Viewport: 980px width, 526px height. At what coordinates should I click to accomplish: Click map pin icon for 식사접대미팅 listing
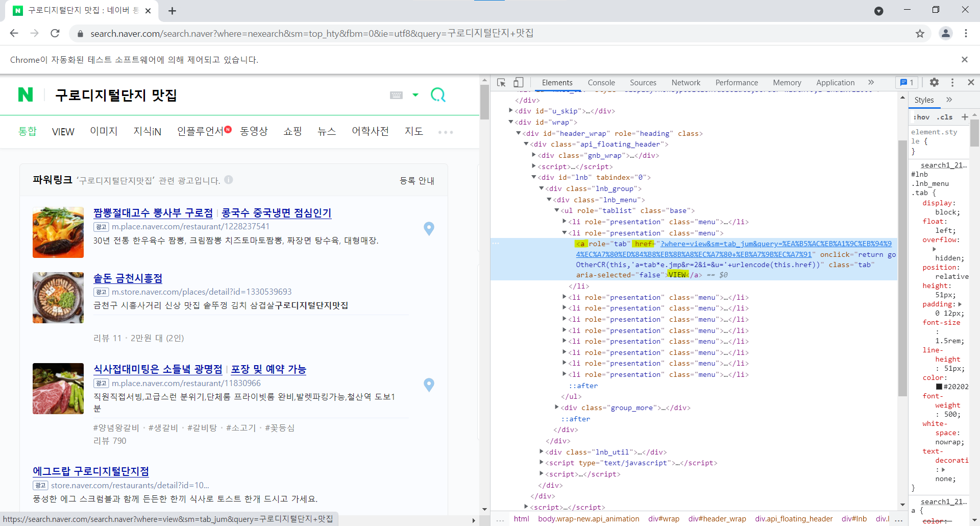[x=429, y=385]
